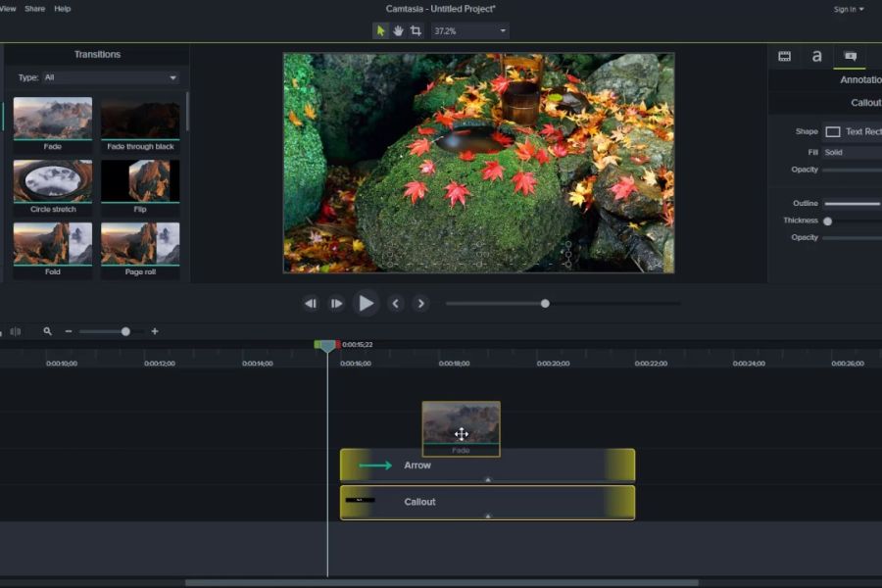
Task: Adjust the fill Opacity slider
Action: point(852,170)
